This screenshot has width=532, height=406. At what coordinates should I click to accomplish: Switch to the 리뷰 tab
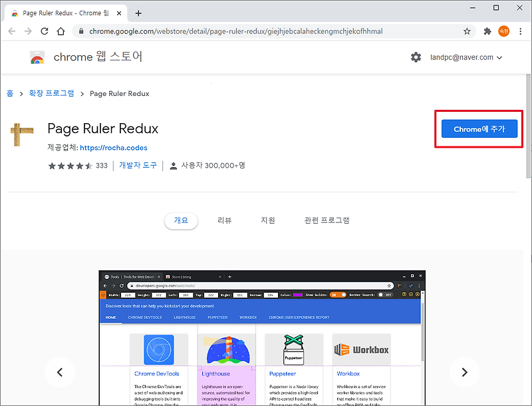(225, 220)
